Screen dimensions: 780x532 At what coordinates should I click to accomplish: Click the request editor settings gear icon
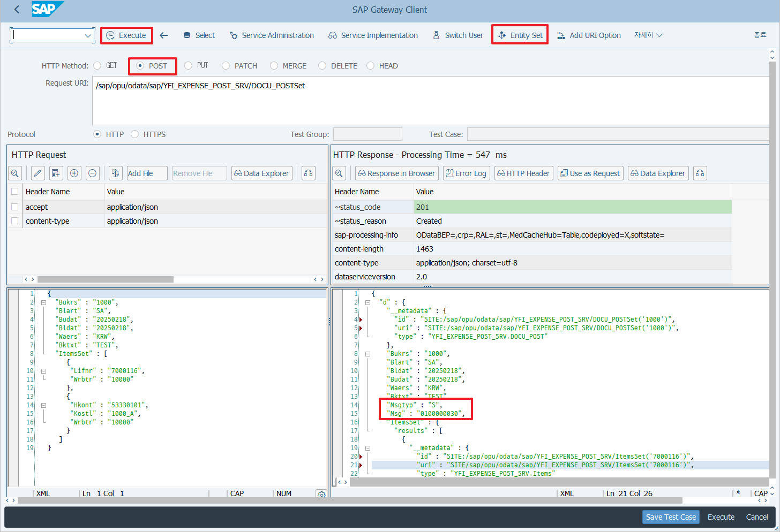coord(321,495)
